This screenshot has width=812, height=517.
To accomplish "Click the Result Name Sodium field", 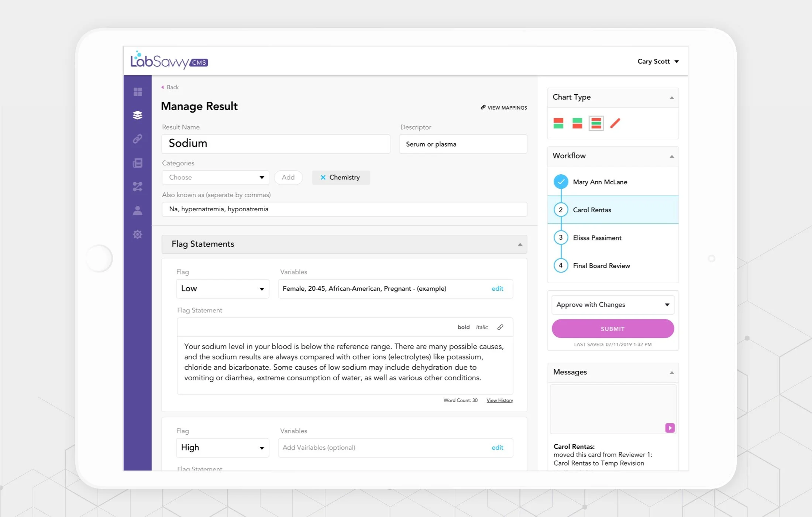I will pos(276,144).
